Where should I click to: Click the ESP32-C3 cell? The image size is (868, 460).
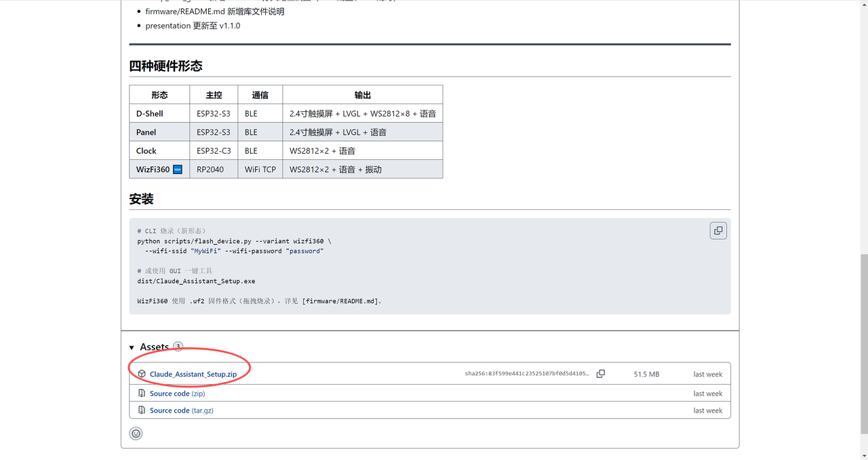click(214, 150)
